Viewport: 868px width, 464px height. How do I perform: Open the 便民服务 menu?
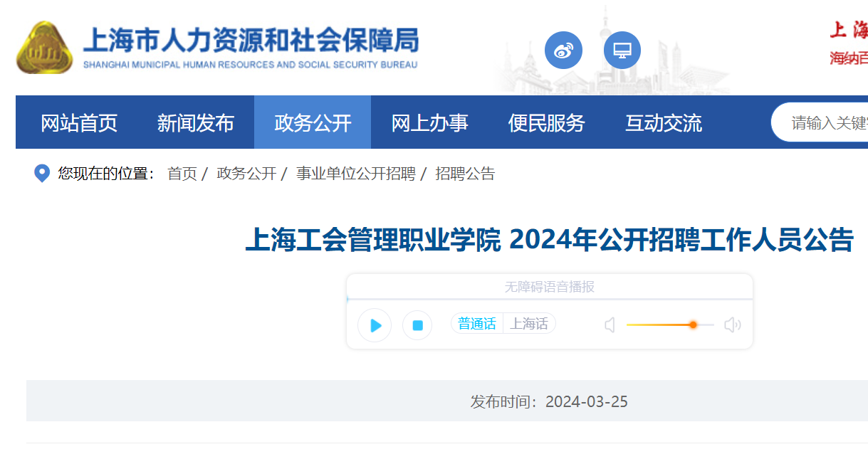tap(546, 122)
